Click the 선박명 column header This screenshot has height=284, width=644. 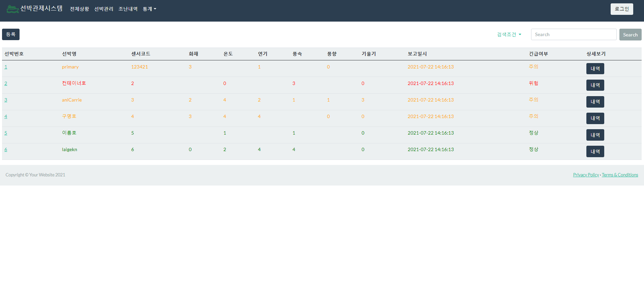tap(69, 54)
